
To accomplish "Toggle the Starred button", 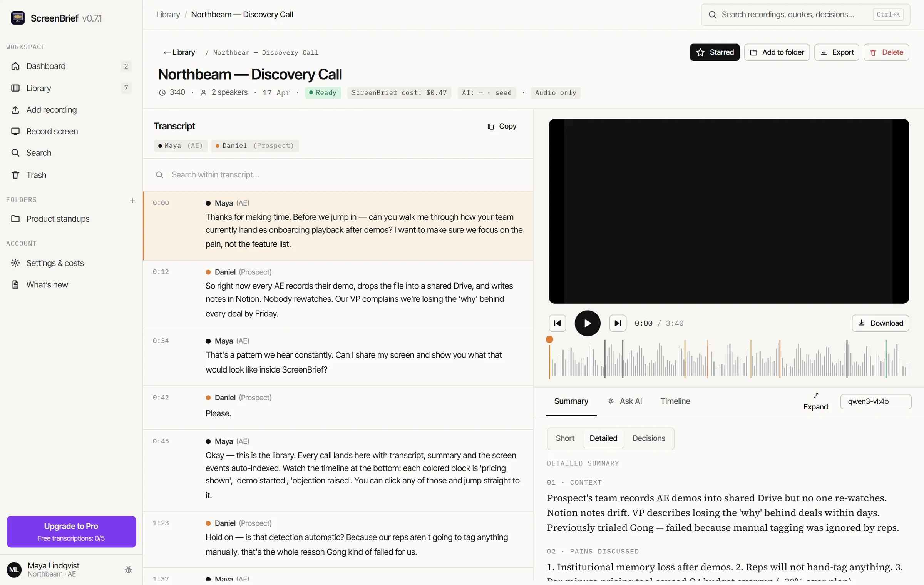I will 715,52.
